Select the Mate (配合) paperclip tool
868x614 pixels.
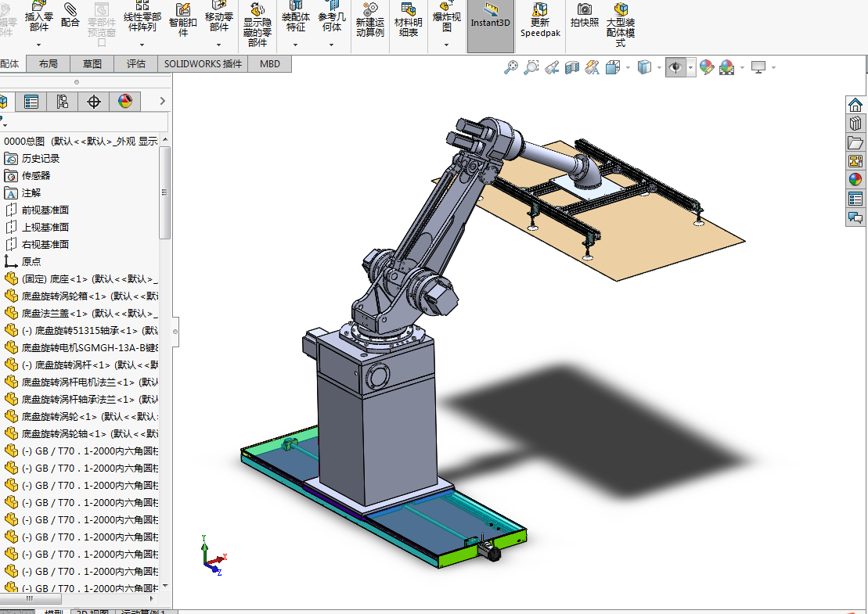[x=70, y=16]
